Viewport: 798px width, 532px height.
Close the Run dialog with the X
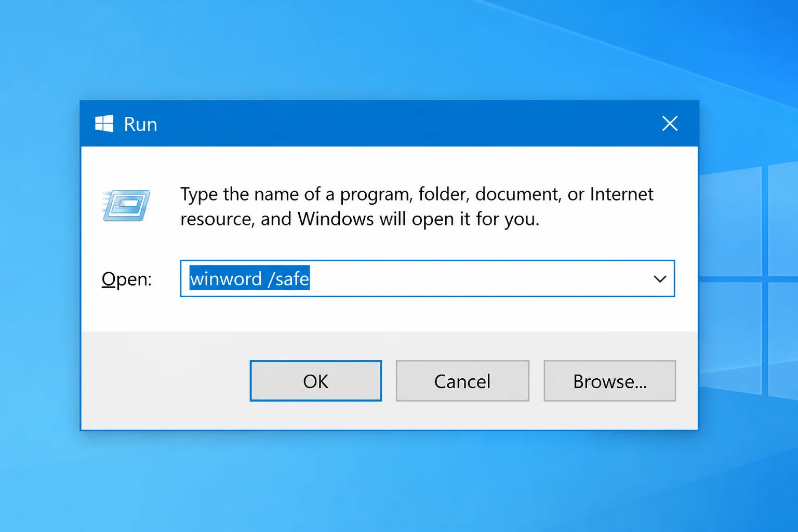click(x=670, y=124)
